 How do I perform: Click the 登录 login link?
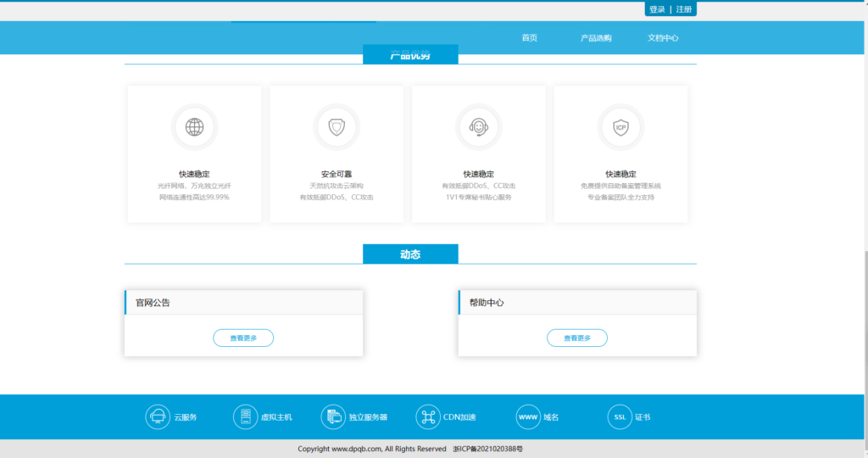pyautogui.click(x=657, y=9)
